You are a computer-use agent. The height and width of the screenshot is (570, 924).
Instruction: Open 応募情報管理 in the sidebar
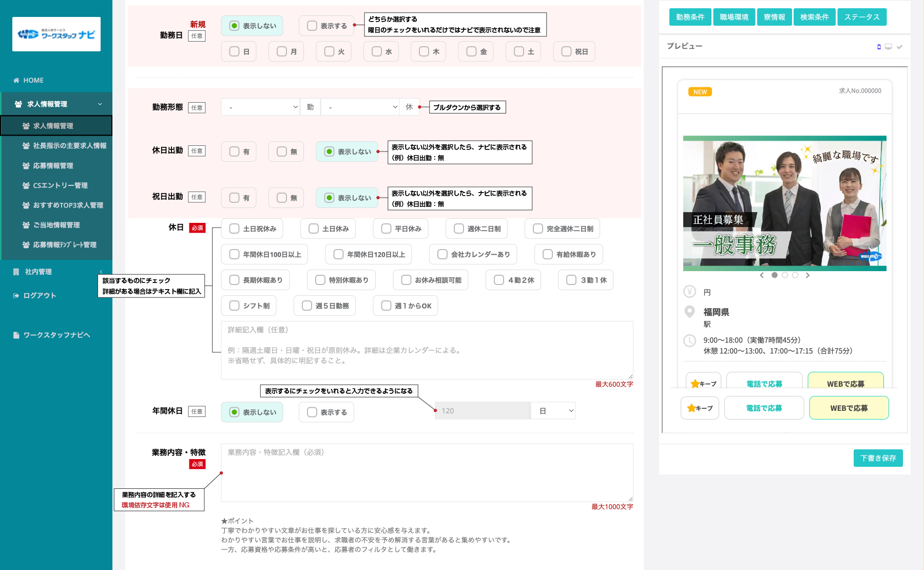pyautogui.click(x=53, y=165)
